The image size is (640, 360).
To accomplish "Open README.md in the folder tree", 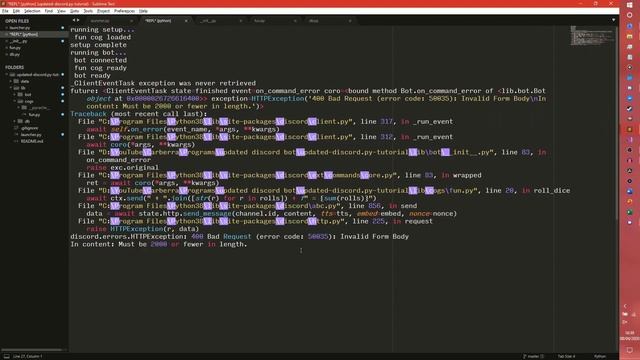I will 32,141.
